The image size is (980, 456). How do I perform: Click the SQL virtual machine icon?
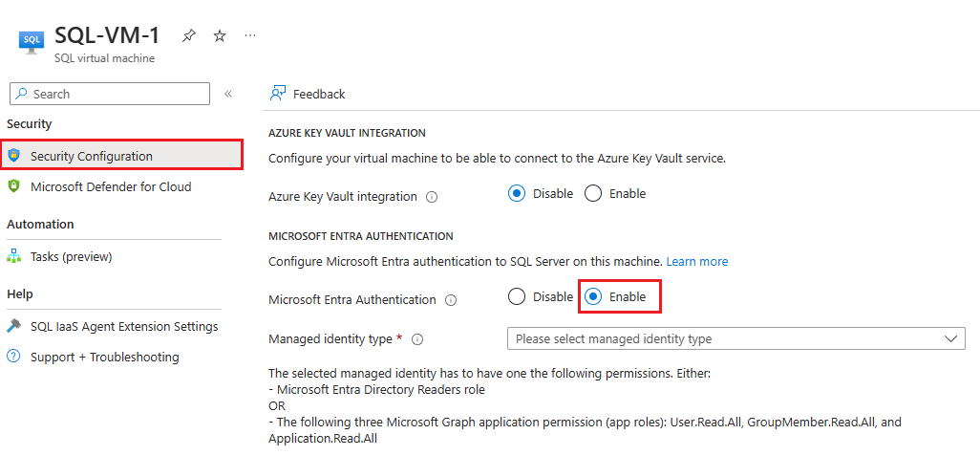coord(32,40)
